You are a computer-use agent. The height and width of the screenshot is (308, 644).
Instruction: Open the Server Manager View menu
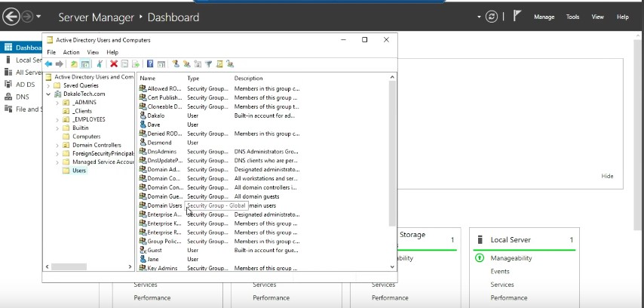[x=597, y=17]
